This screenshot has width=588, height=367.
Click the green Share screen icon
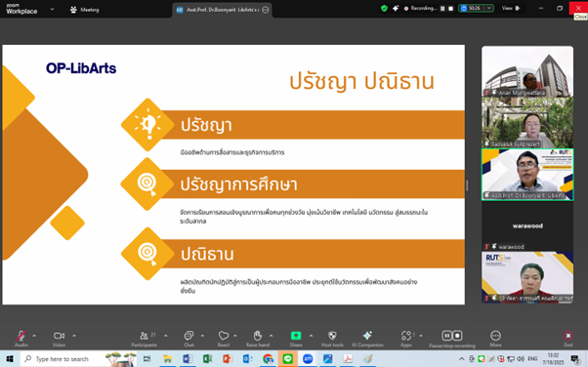point(296,335)
